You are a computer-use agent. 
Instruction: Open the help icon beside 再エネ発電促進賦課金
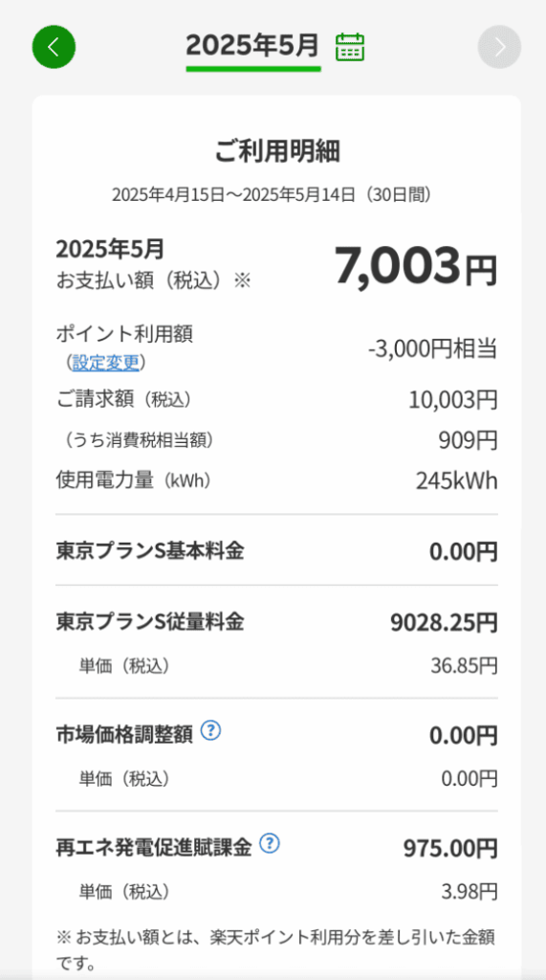[x=270, y=844]
